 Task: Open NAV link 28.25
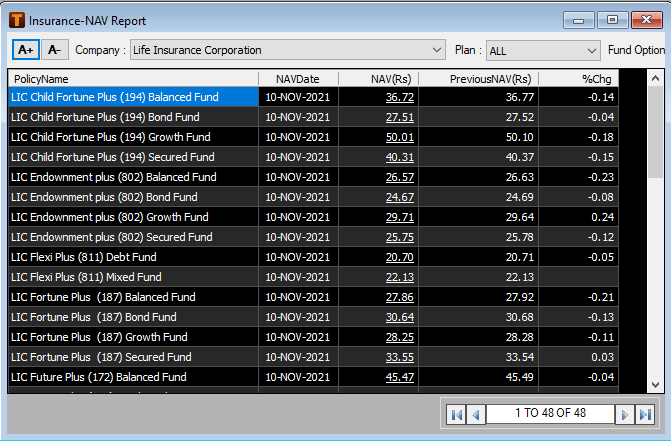pos(400,337)
